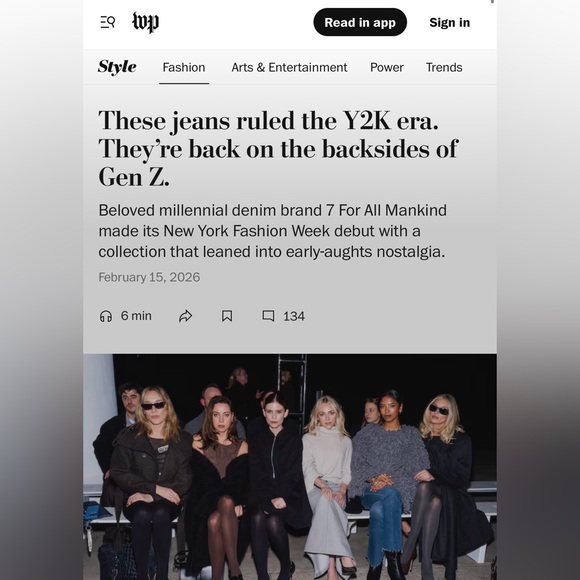The height and width of the screenshot is (580, 580).
Task: Select the Trends tab
Action: click(x=444, y=67)
